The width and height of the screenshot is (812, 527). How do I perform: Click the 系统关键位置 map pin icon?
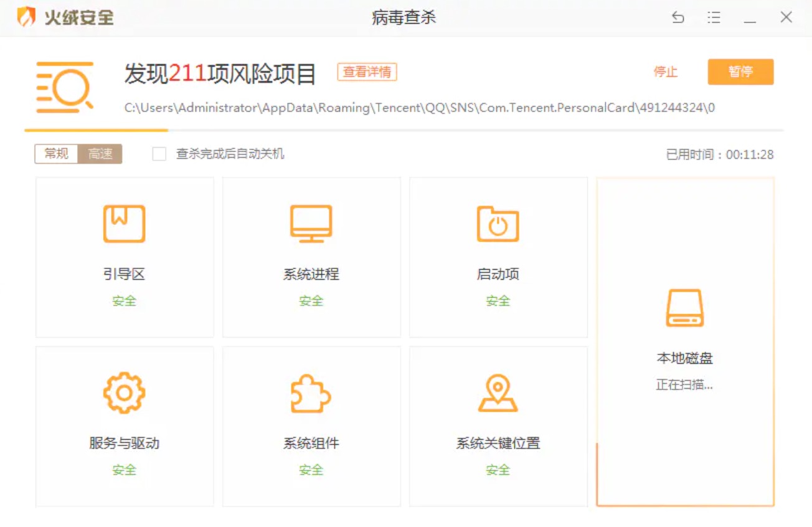498,392
